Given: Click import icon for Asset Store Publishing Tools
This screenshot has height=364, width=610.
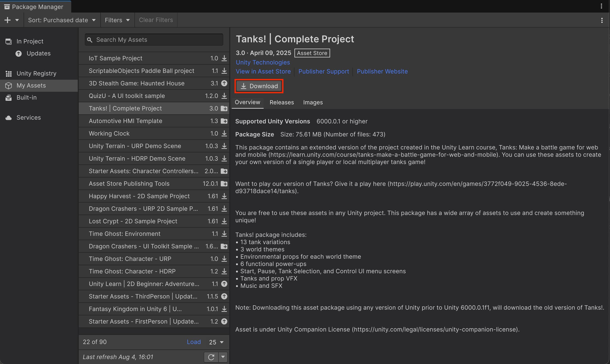Looking at the screenshot, I should [224, 184].
